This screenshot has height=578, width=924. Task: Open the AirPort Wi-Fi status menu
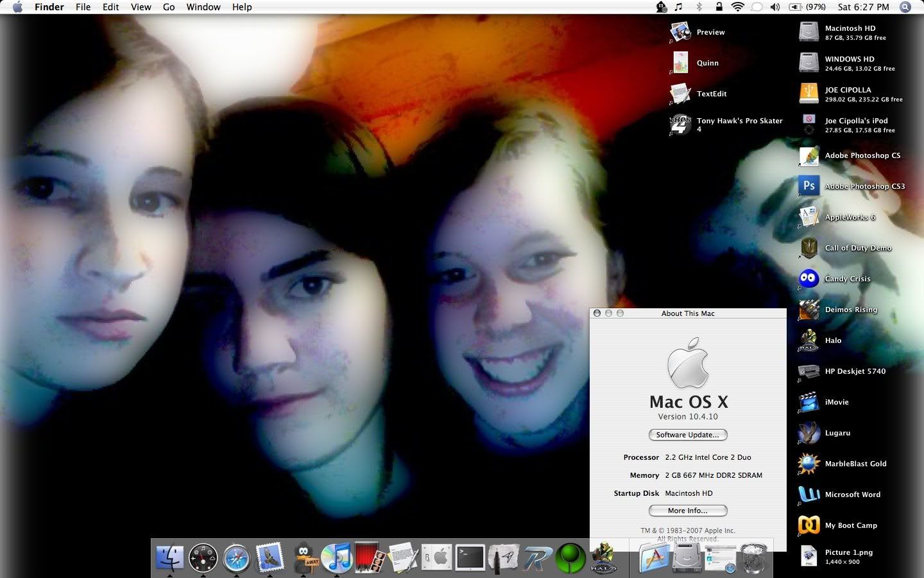tap(738, 7)
